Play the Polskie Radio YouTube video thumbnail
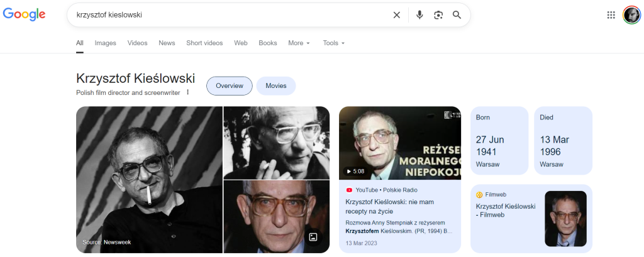The image size is (644, 257). tap(399, 143)
